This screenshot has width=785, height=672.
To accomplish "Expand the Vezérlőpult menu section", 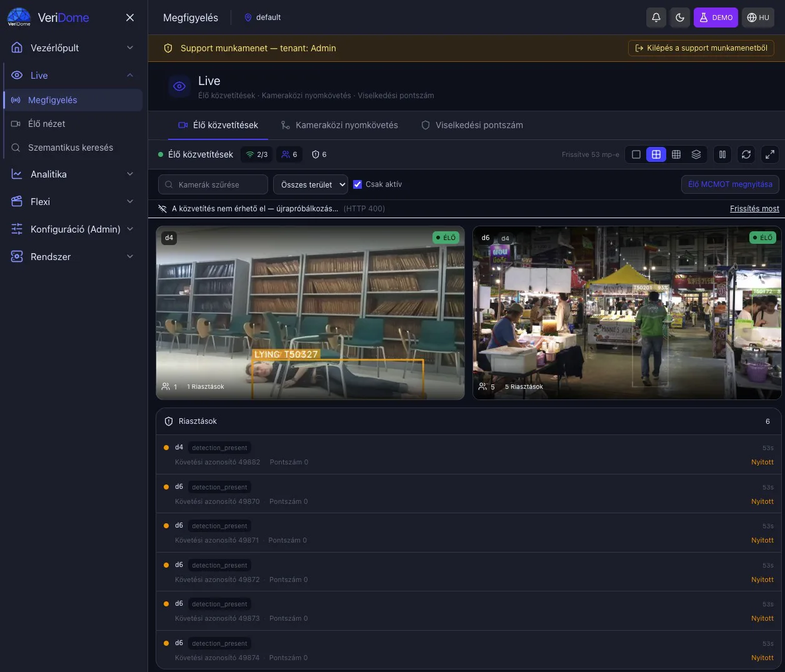I will 73,48.
